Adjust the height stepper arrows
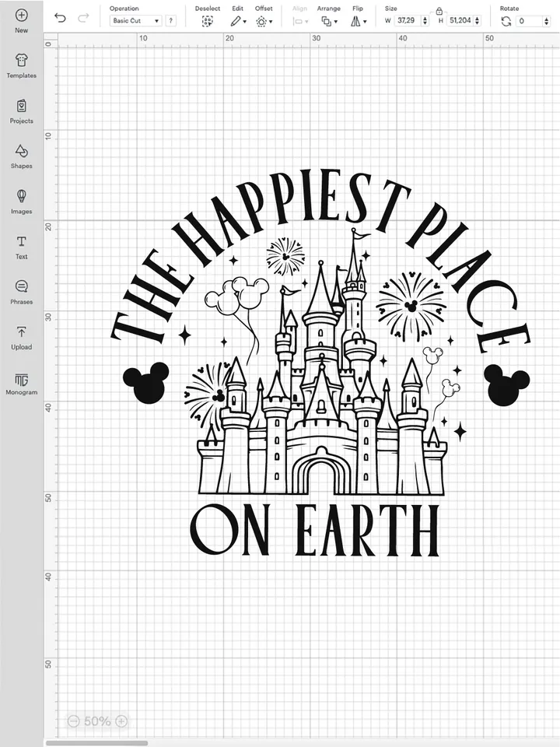Image resolution: width=560 pixels, height=747 pixels. click(478, 20)
